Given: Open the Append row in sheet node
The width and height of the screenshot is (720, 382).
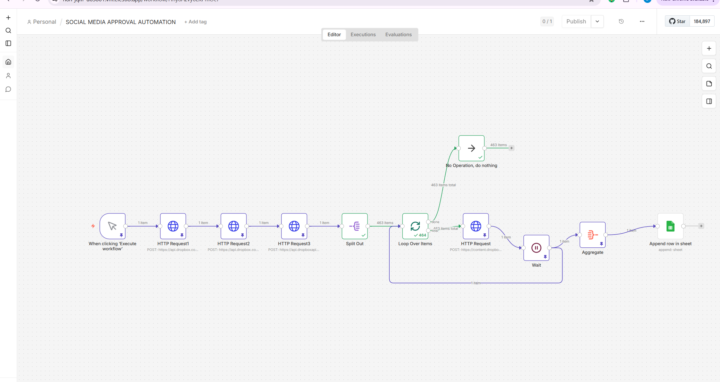Looking at the screenshot, I should 670,226.
